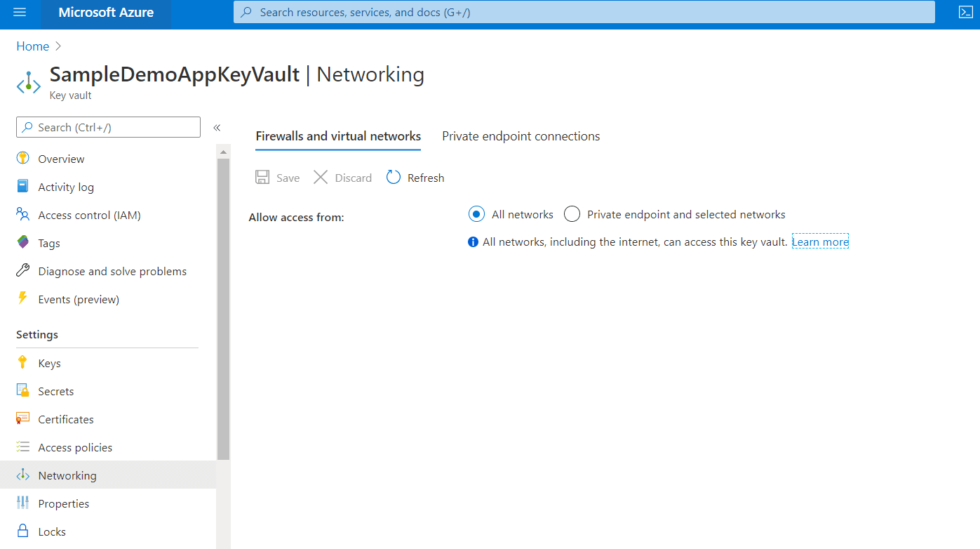This screenshot has height=549, width=980.
Task: Click the info icon beside network message
Action: [x=473, y=242]
